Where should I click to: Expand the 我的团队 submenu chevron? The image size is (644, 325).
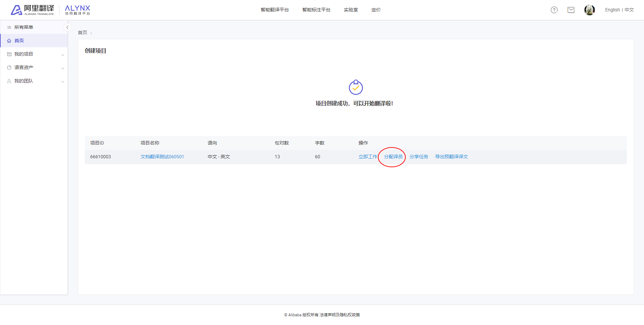coord(62,82)
